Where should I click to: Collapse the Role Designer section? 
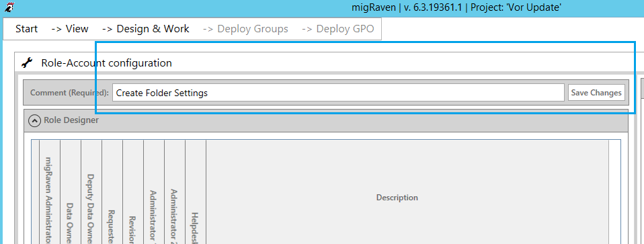point(34,121)
